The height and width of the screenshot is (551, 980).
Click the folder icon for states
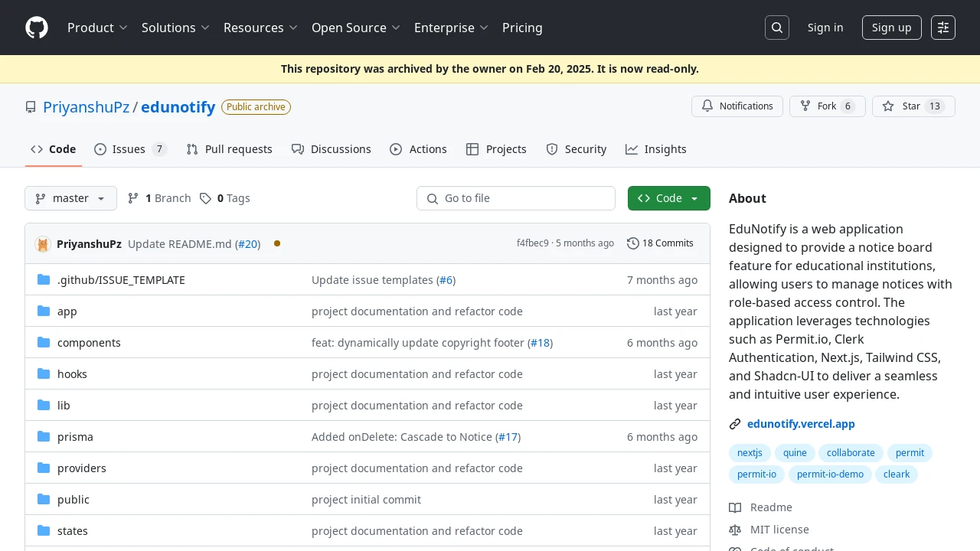pyautogui.click(x=44, y=530)
